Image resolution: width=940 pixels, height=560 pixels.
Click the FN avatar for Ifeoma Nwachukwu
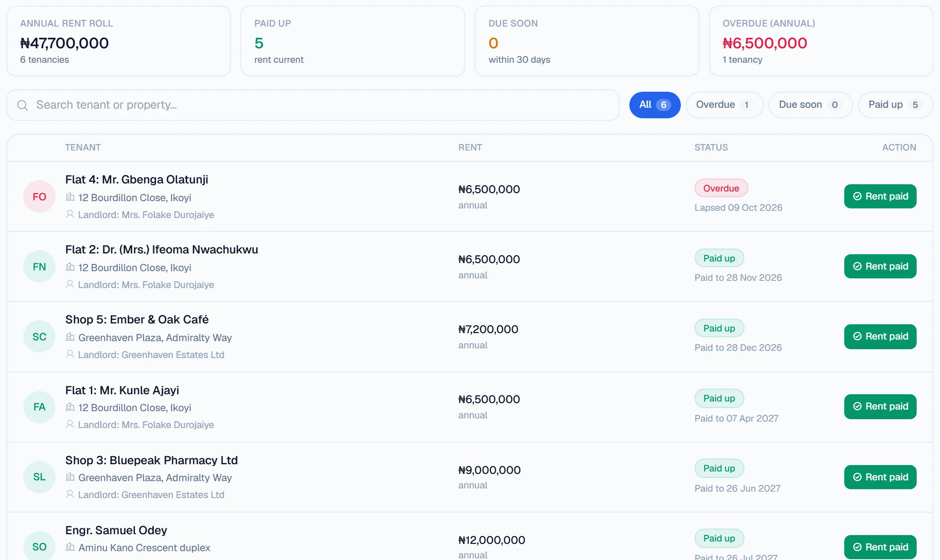(x=39, y=266)
